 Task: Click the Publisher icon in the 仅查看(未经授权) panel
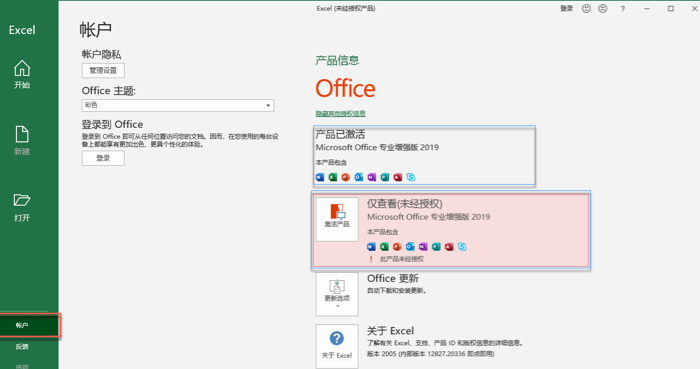click(x=436, y=247)
